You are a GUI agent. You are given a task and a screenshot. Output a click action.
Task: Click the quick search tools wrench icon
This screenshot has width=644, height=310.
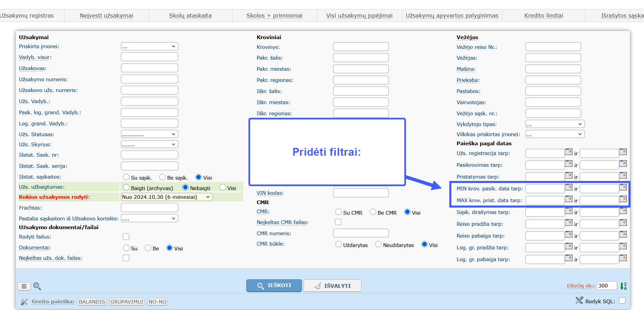click(x=24, y=302)
